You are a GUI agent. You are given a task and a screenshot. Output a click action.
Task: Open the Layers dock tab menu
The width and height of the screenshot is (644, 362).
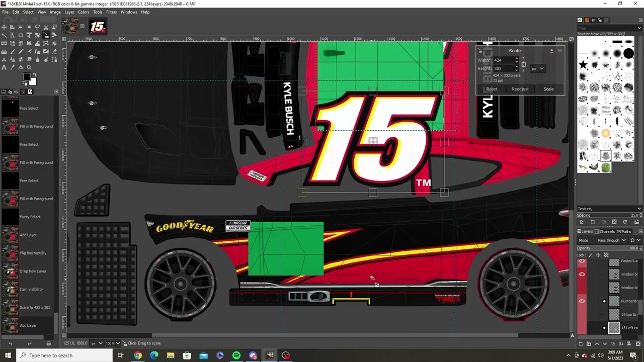(x=640, y=231)
